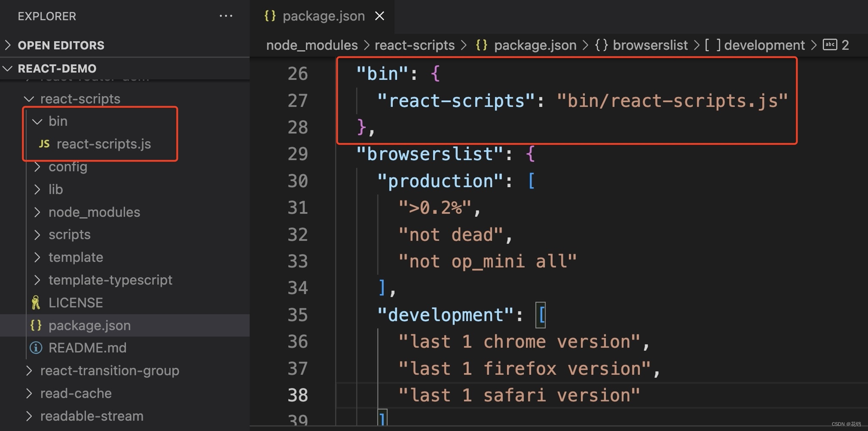Click node_modules in the breadcrumb
This screenshot has width=868, height=431.
tap(312, 45)
